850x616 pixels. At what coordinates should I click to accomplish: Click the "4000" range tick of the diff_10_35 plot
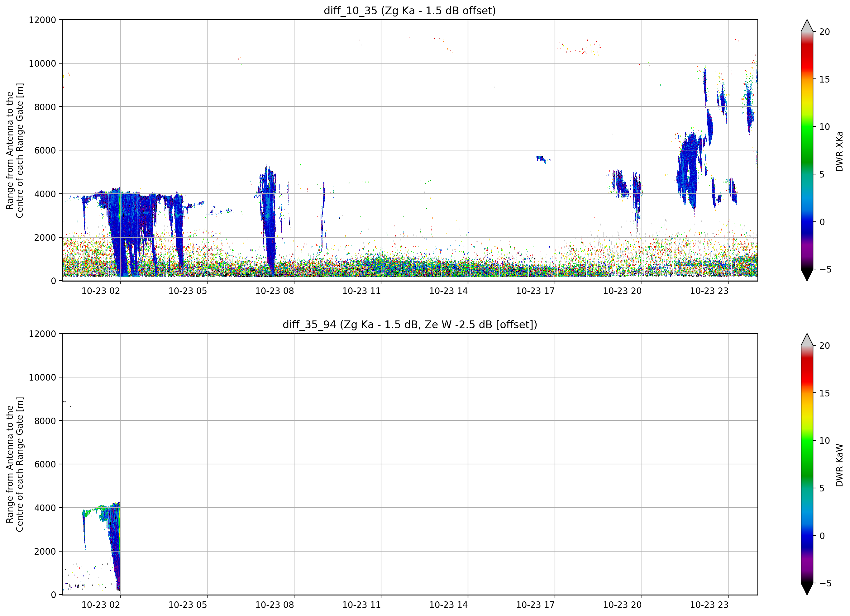click(45, 194)
